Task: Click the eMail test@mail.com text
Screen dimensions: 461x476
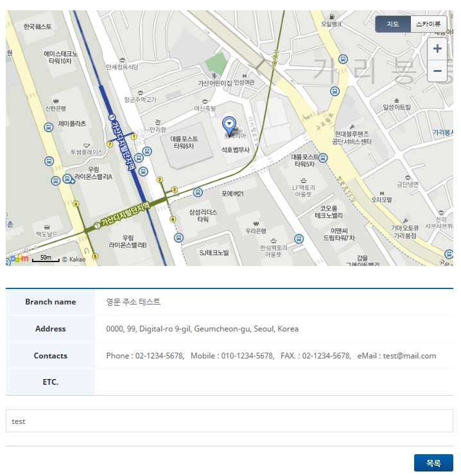Action: tap(397, 356)
